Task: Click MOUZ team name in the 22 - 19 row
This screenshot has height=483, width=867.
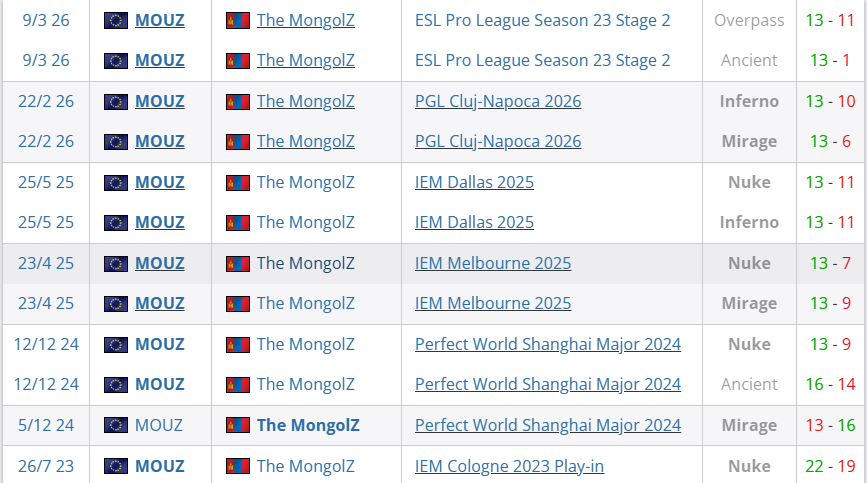Action: [160, 465]
